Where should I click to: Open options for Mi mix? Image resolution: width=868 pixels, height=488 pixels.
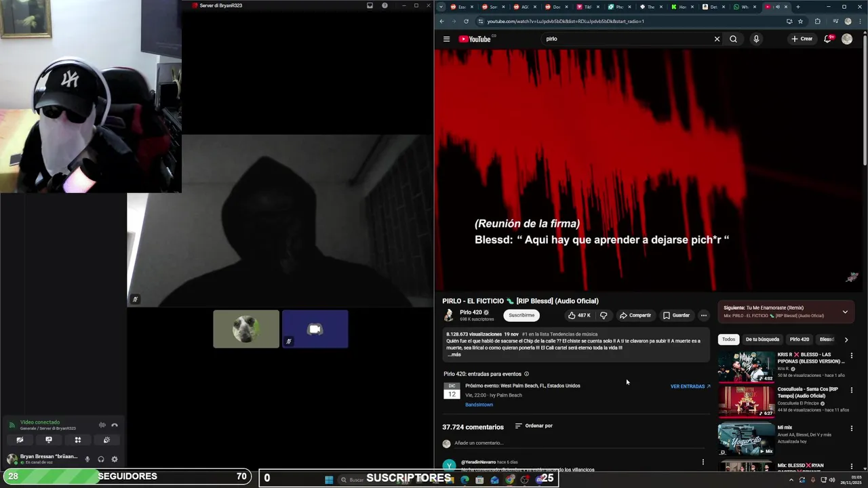[852, 428]
